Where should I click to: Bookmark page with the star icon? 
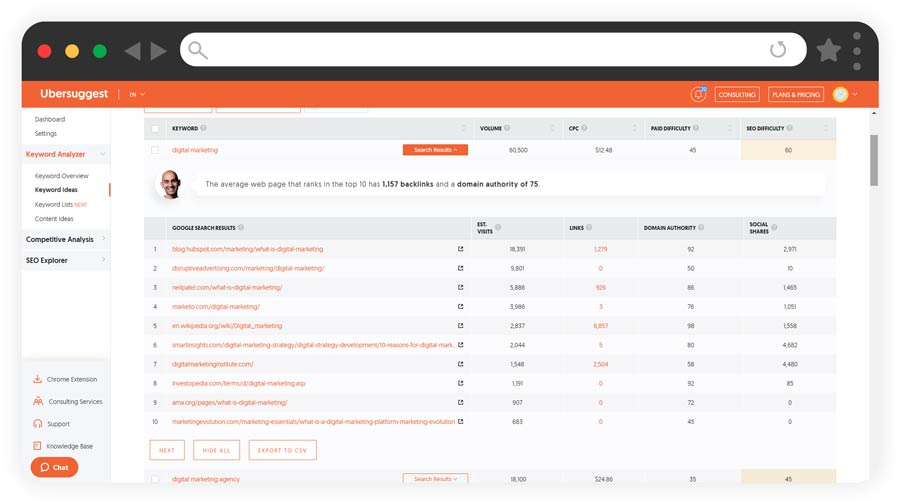(x=828, y=51)
